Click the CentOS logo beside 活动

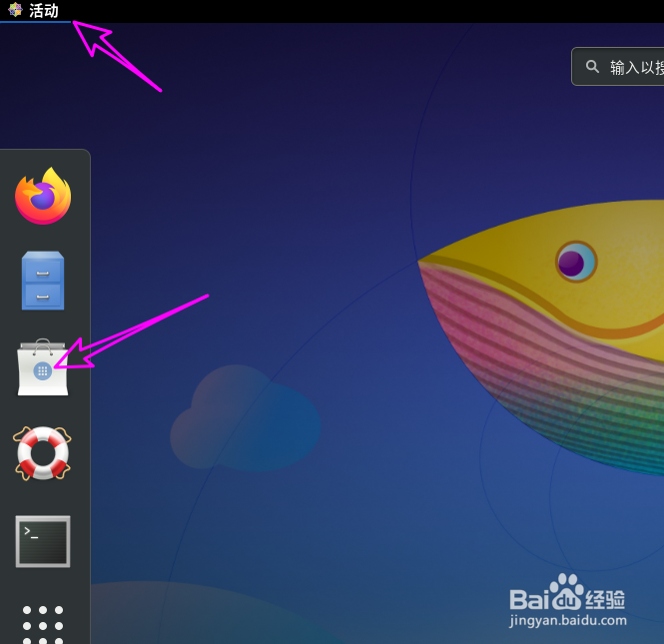(15, 10)
